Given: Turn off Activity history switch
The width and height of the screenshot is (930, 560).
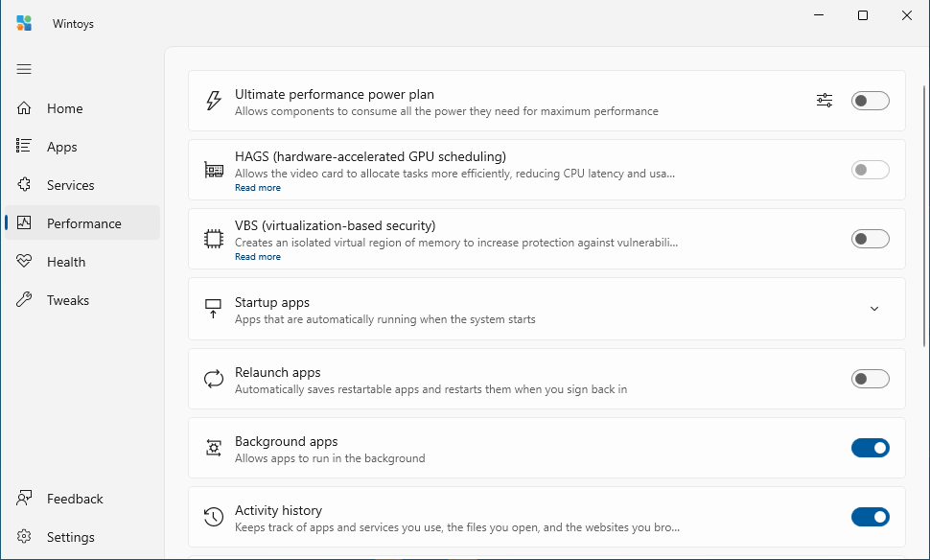Looking at the screenshot, I should (871, 517).
